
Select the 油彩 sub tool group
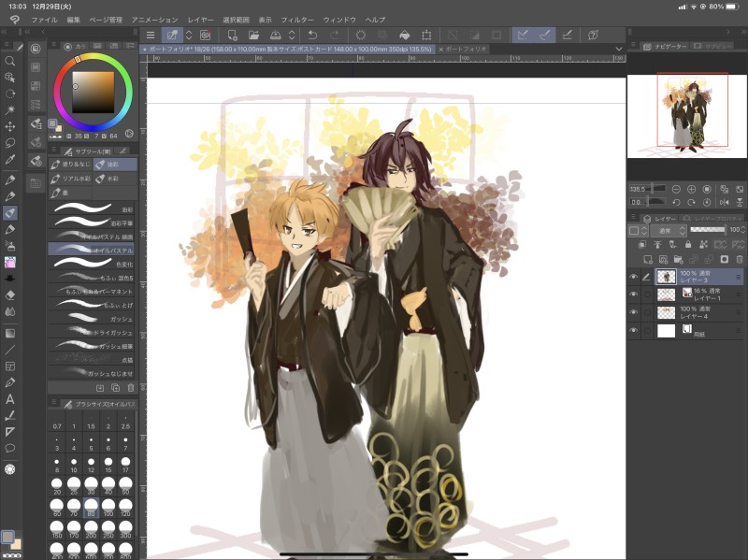(x=115, y=165)
